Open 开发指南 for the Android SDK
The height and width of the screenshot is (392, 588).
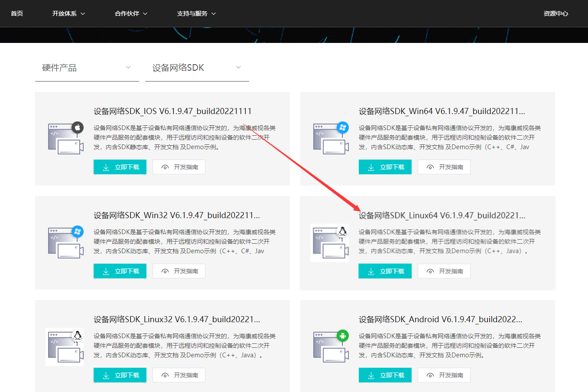(x=444, y=375)
